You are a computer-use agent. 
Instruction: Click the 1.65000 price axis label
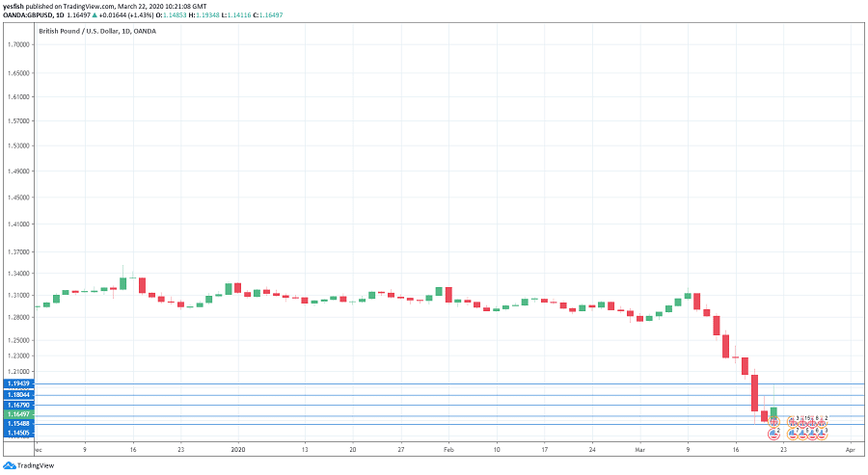click(18, 73)
